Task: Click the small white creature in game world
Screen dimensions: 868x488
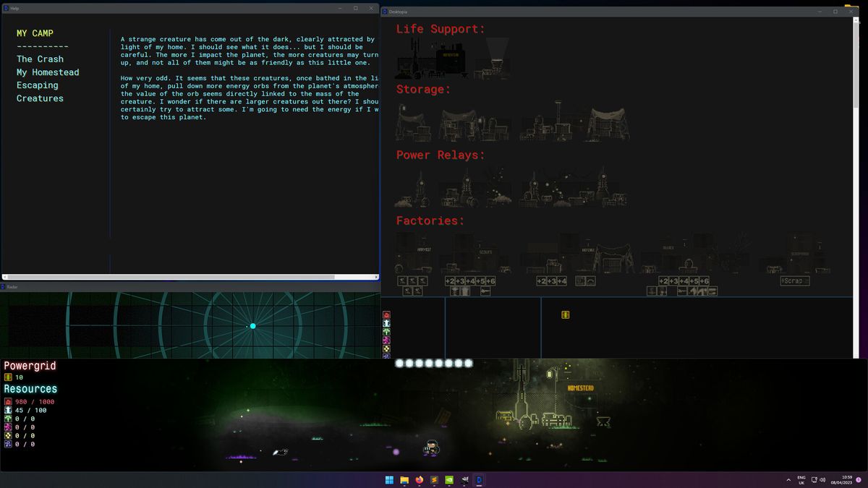Action: pyautogui.click(x=280, y=452)
